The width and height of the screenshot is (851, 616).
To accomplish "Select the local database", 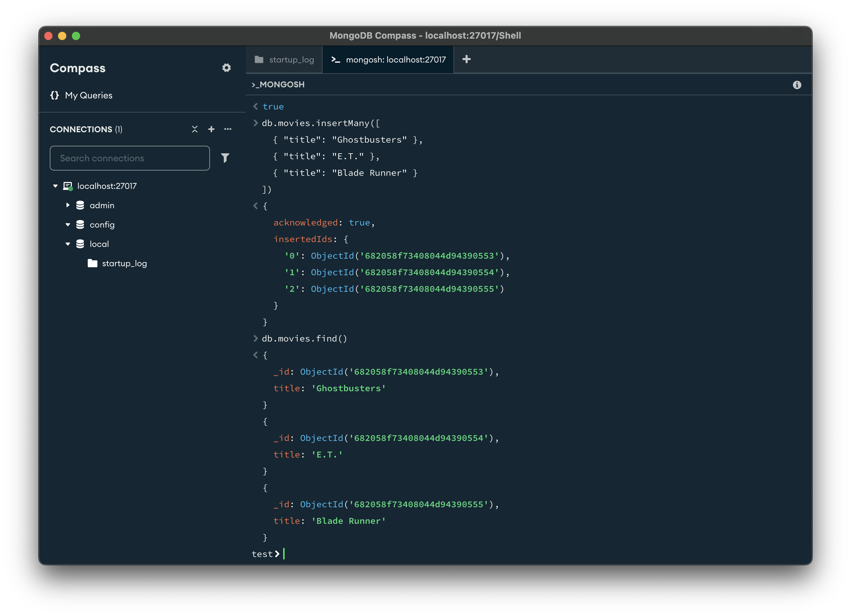I will pyautogui.click(x=99, y=244).
